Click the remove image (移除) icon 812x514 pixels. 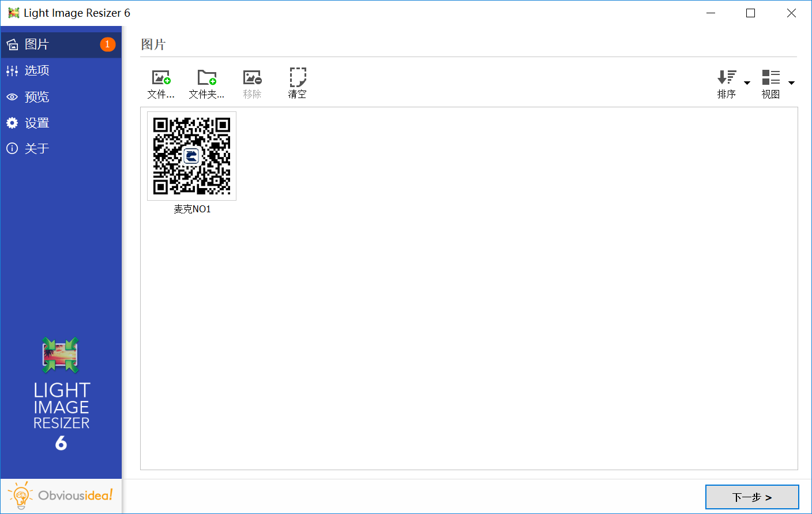(252, 77)
